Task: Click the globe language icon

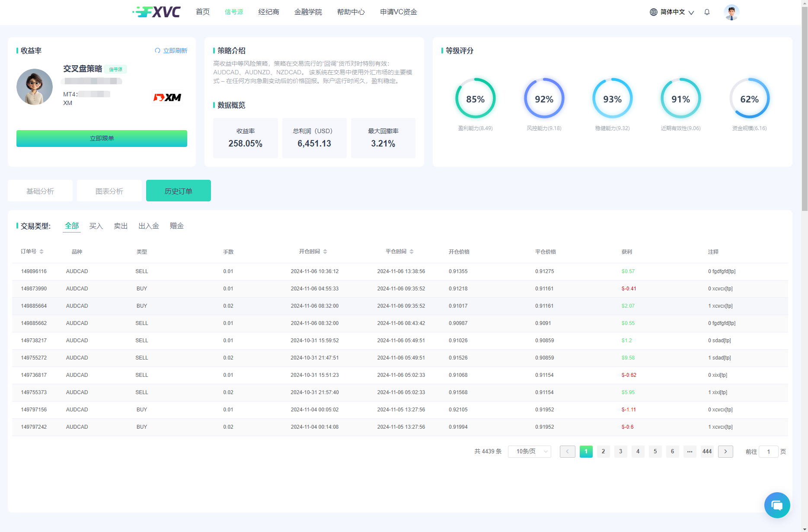Action: (653, 12)
